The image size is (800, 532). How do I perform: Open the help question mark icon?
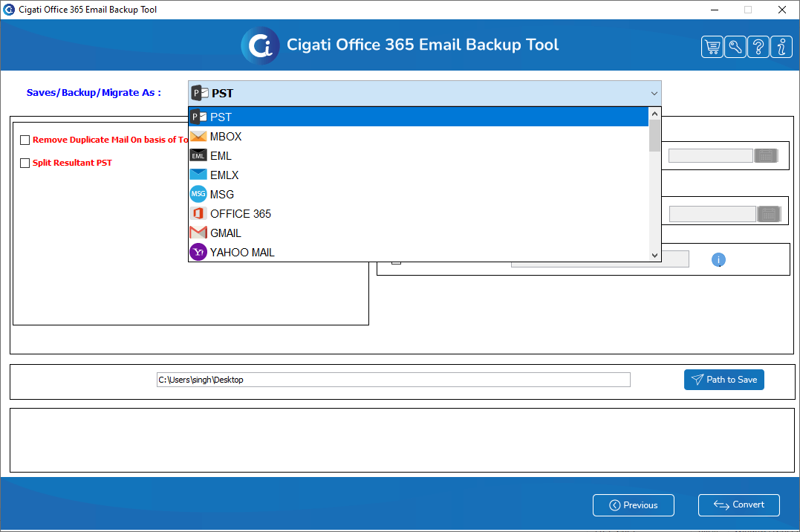click(758, 47)
